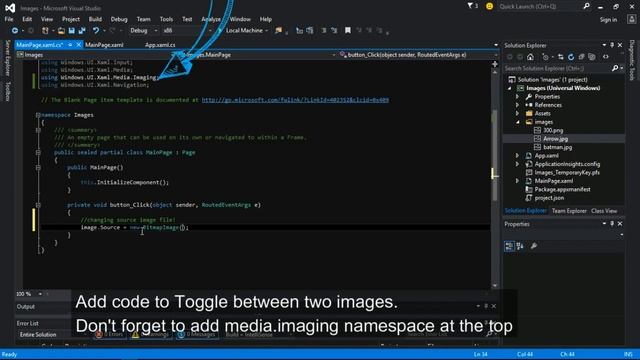The width and height of the screenshot is (640, 360).
Task: Open the 100 % zoom dropdown
Action: pyautogui.click(x=40, y=294)
